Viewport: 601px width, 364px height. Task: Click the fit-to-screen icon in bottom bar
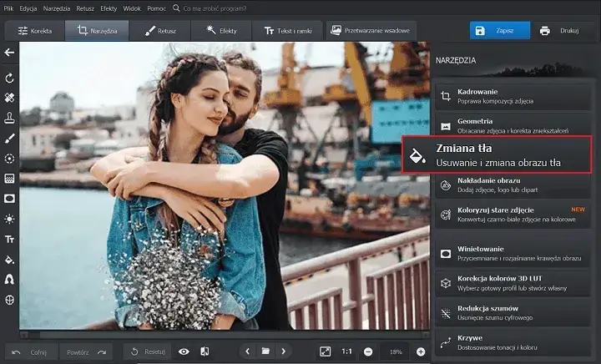(x=326, y=351)
